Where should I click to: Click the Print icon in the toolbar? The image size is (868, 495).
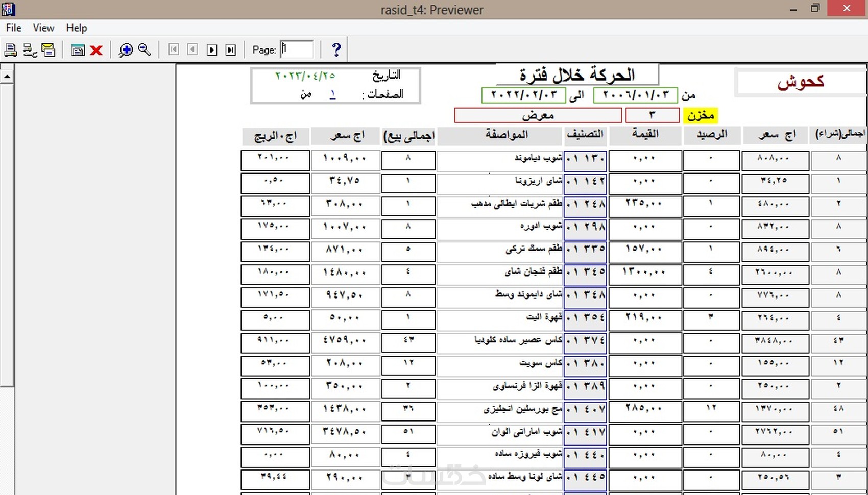click(x=10, y=49)
